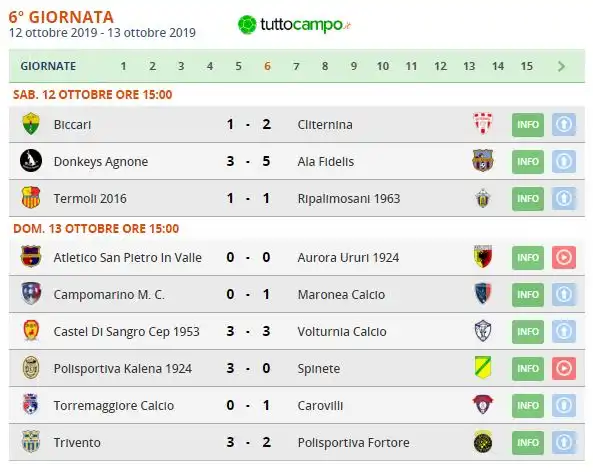Click the Biccari team crest icon
The image size is (593, 472).
point(31,124)
